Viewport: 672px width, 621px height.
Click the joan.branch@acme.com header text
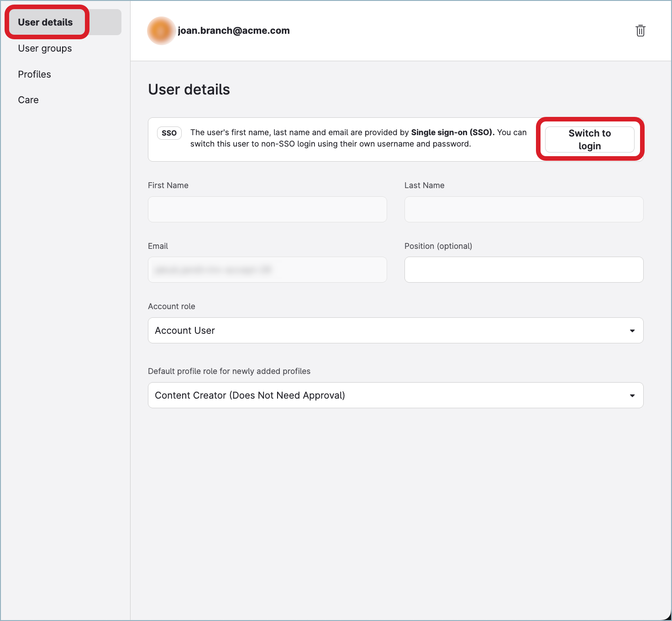[x=234, y=31]
